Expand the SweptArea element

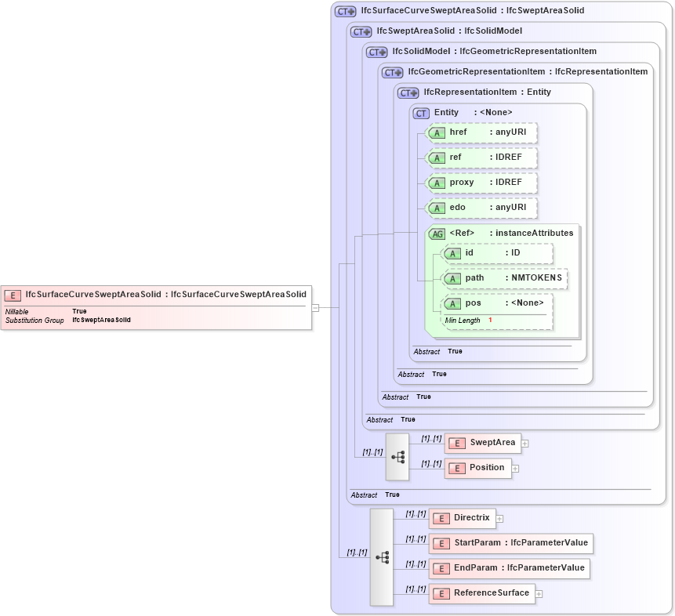coord(524,443)
